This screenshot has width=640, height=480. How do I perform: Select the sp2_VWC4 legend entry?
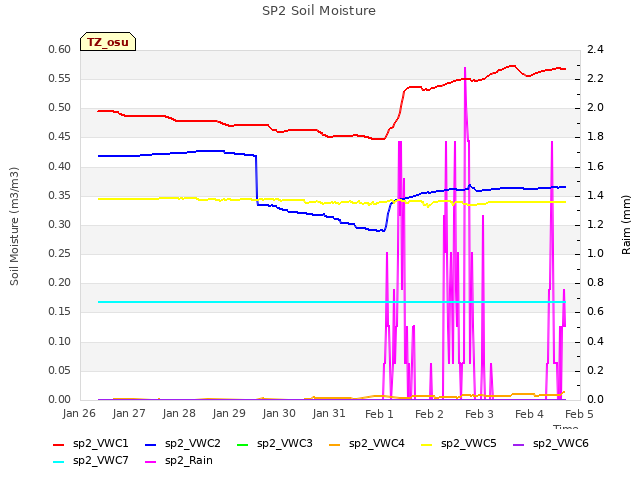[x=367, y=444]
